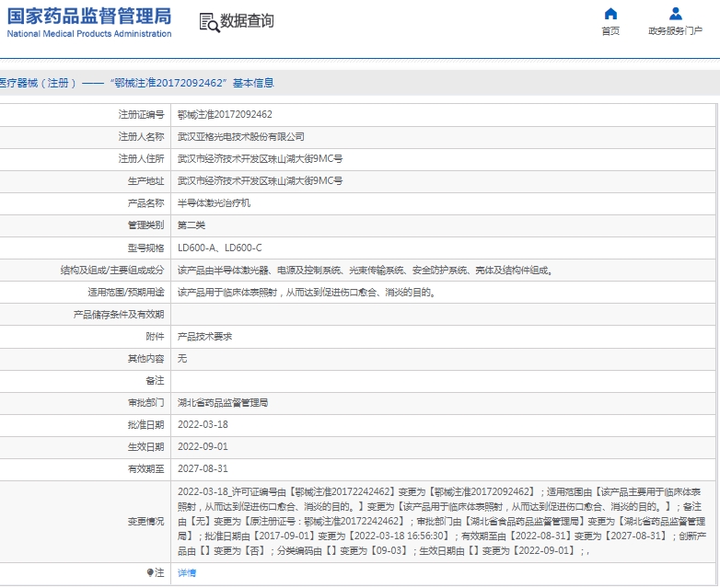This screenshot has height=588, width=720.
Task: Click the 结构及组成 description value
Action: point(365,271)
